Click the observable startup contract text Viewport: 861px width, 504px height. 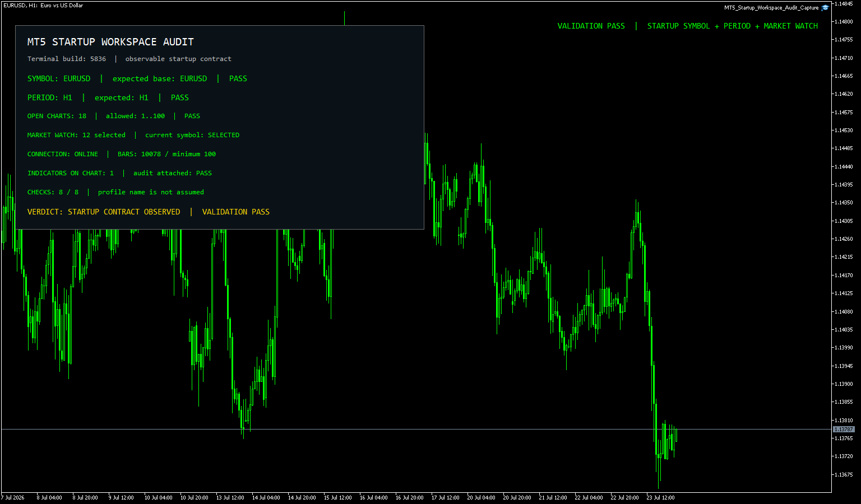[178, 59]
